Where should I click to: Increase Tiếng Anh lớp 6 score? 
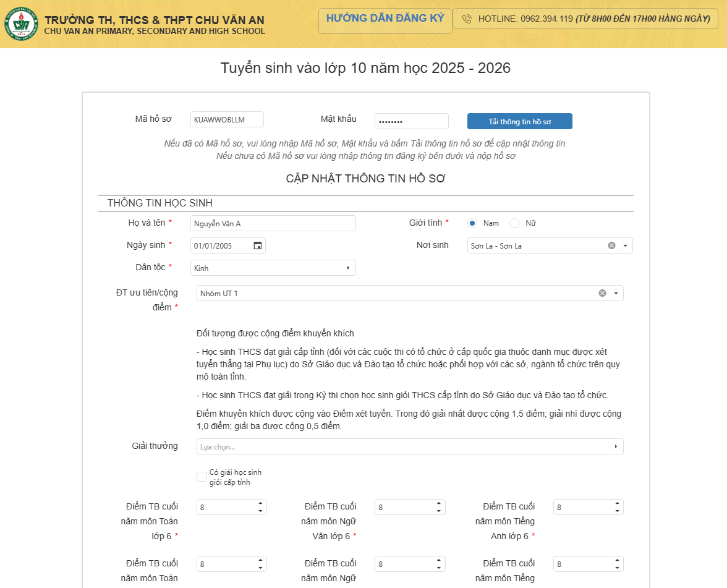[x=617, y=503]
